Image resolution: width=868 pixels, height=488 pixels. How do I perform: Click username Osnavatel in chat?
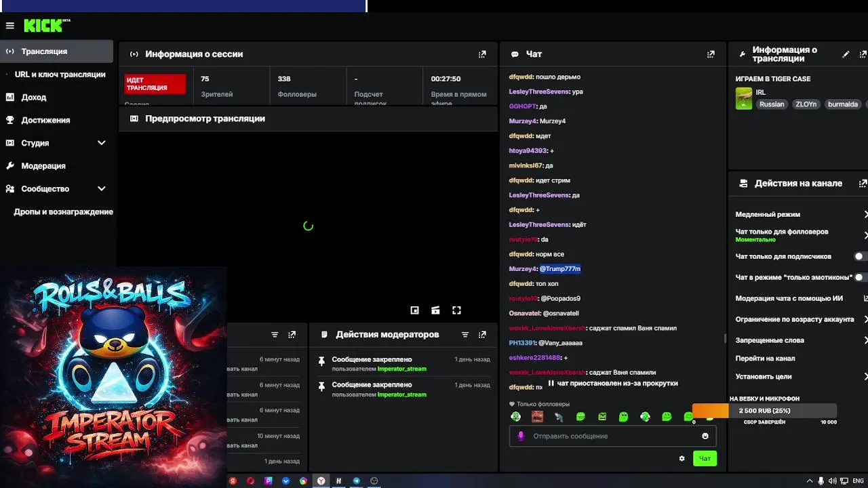coord(524,313)
